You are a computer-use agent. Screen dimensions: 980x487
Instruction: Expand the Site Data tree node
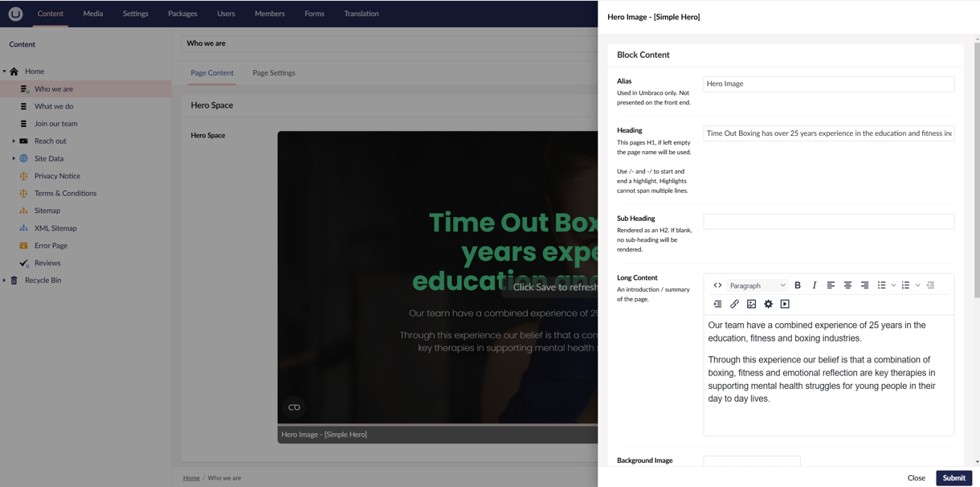pyautogui.click(x=12, y=158)
